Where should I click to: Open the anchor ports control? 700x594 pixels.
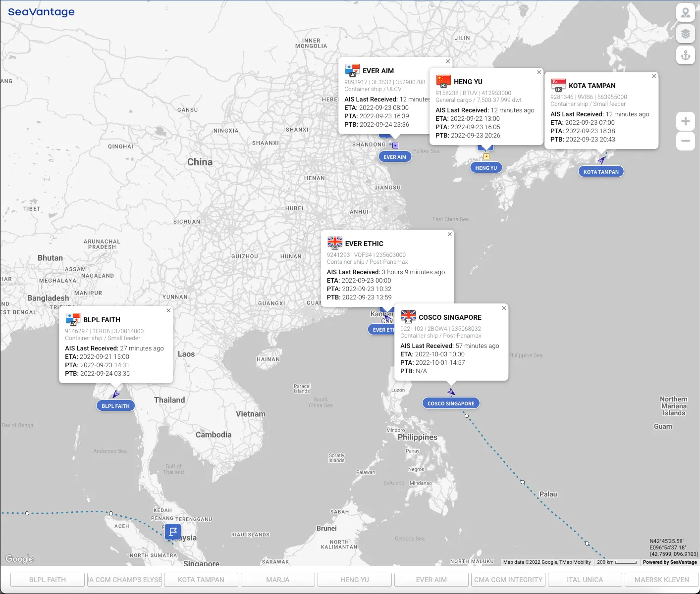(x=686, y=55)
